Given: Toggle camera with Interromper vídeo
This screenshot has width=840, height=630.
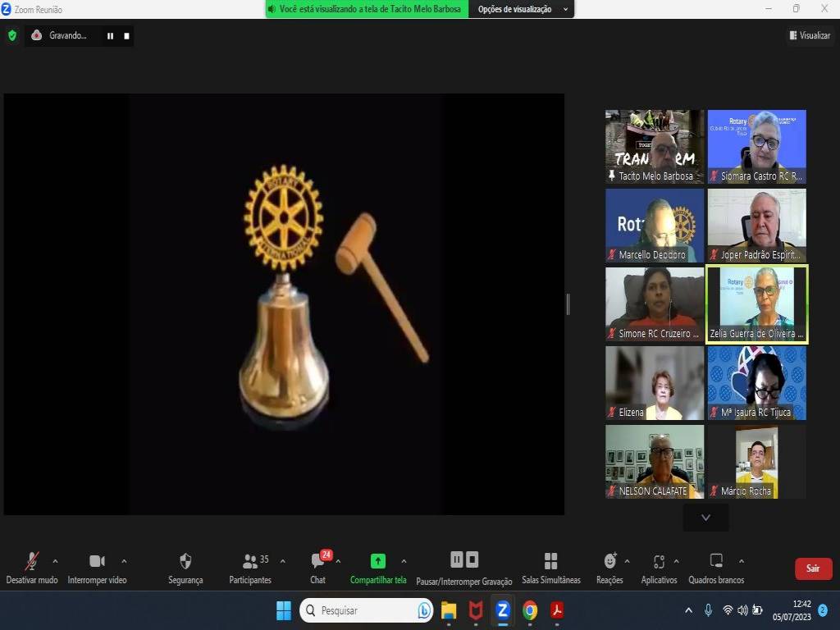Looking at the screenshot, I should click(97, 562).
